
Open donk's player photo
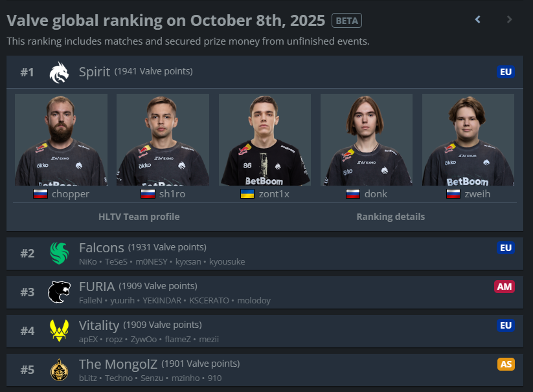point(367,140)
